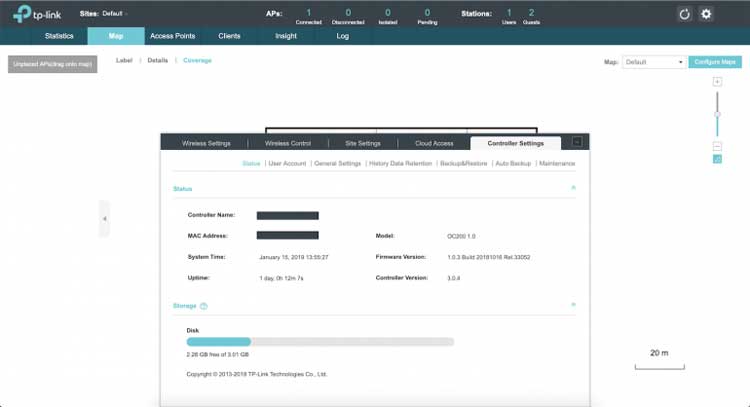Switch to the Access Points tab
Viewport: 750px width, 407px height.
click(x=171, y=36)
